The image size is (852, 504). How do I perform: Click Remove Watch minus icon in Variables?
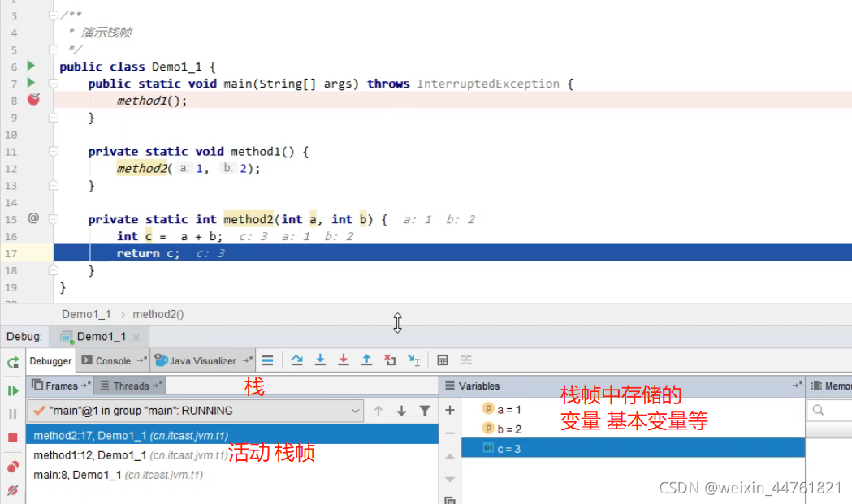(x=450, y=433)
